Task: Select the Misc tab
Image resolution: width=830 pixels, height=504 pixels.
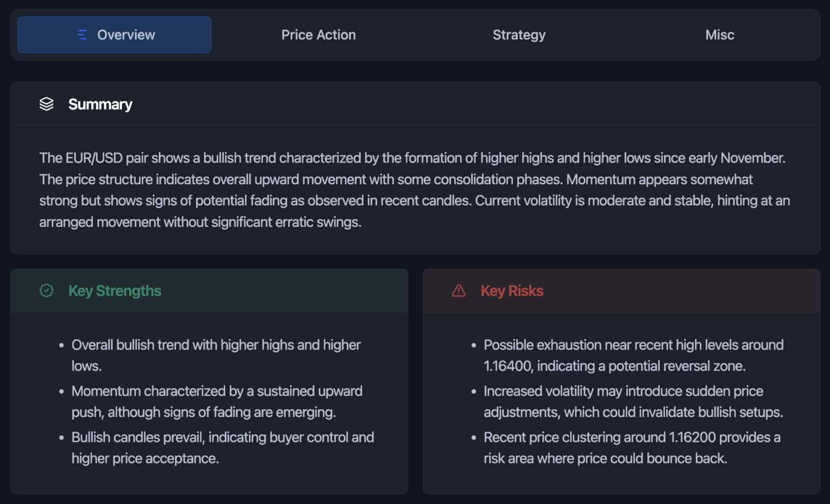Action: tap(719, 35)
